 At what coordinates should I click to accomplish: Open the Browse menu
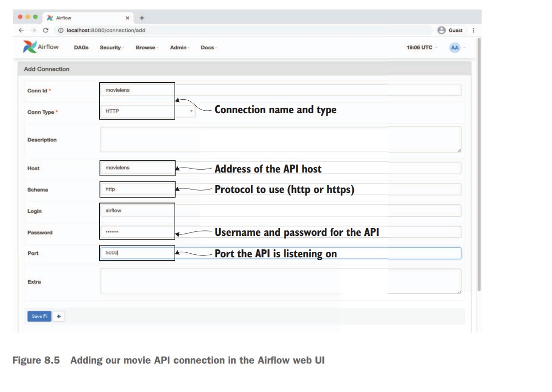click(x=147, y=48)
